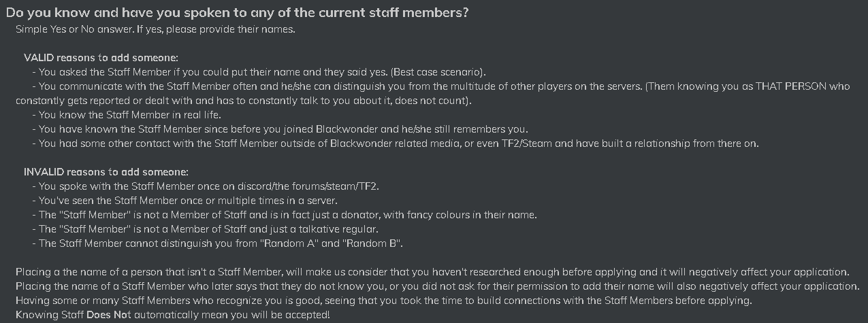Click the line about joining Blackwonder
868x323 pixels.
point(280,129)
